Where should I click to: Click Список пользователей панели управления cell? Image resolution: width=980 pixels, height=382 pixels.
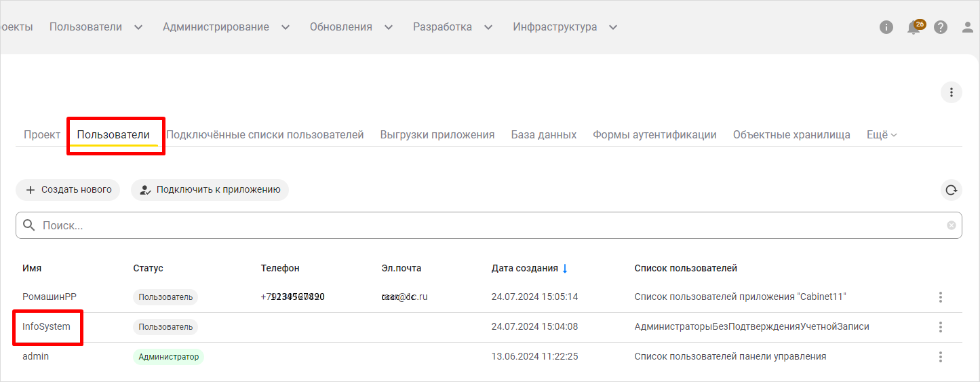pyautogui.click(x=730, y=357)
